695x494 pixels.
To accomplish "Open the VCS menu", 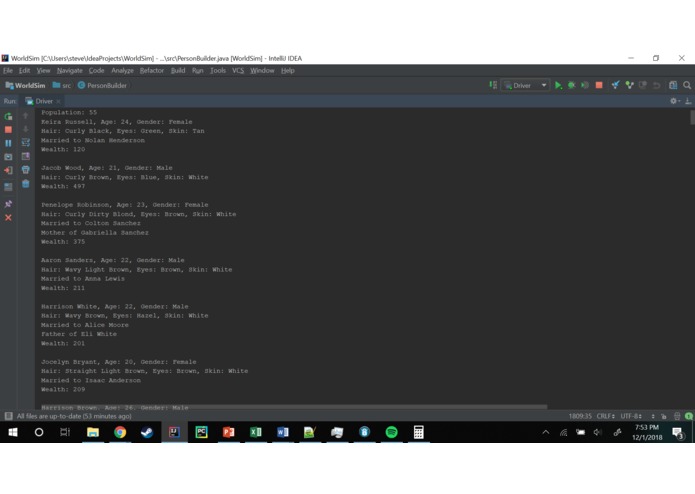I will [238, 70].
